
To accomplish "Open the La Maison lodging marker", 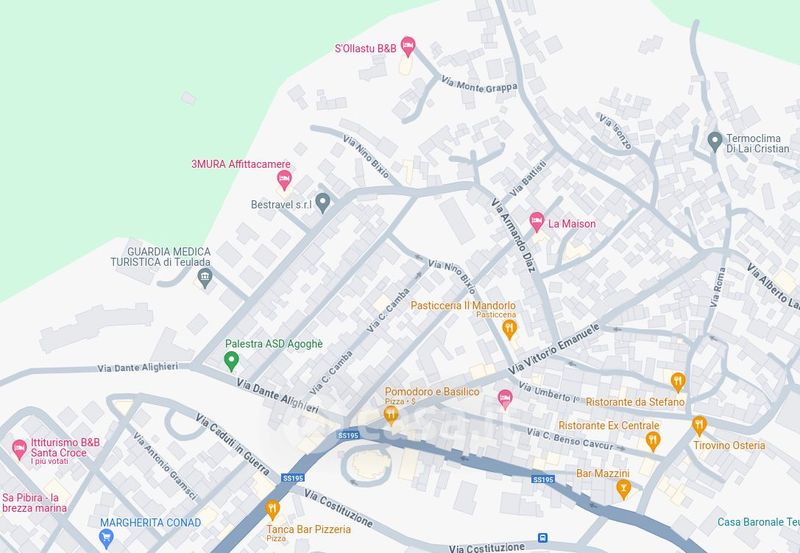I will tap(536, 222).
